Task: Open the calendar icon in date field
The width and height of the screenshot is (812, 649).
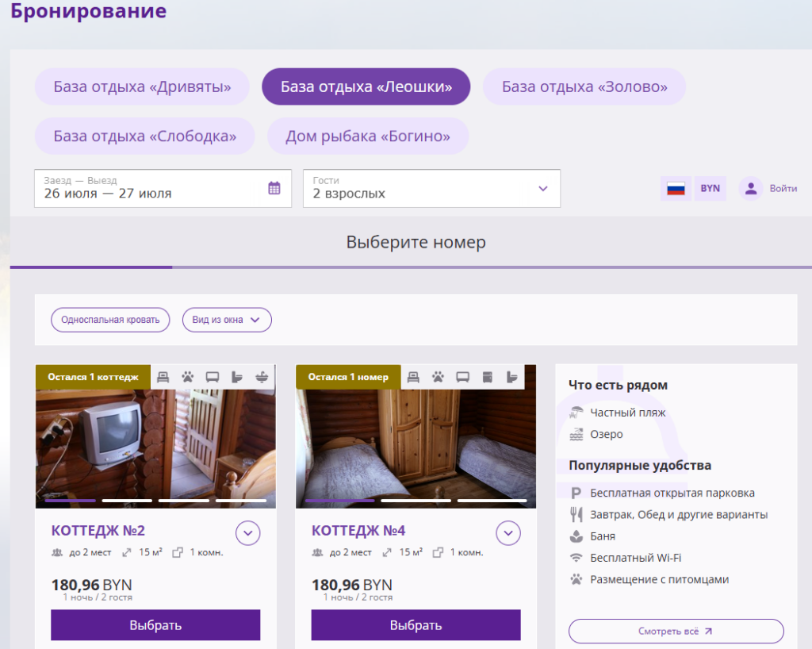Action: click(274, 188)
